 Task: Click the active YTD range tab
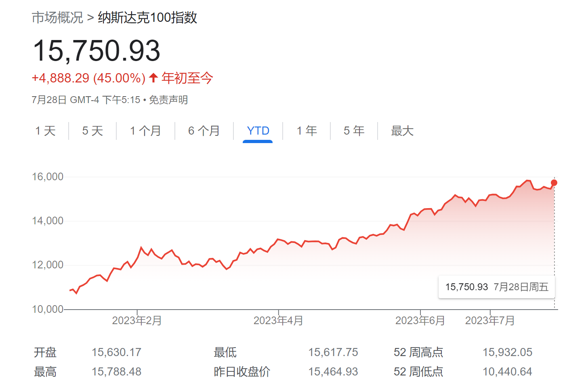click(258, 131)
